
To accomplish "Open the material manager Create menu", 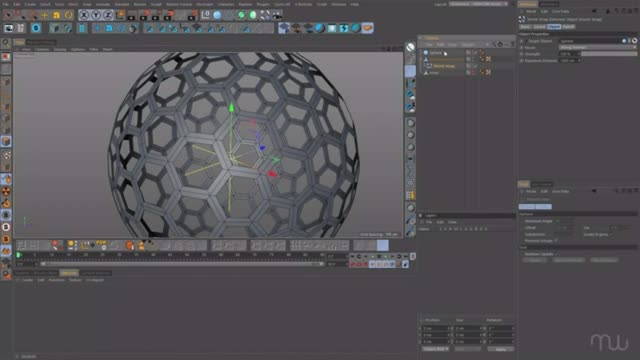I will click(x=27, y=280).
